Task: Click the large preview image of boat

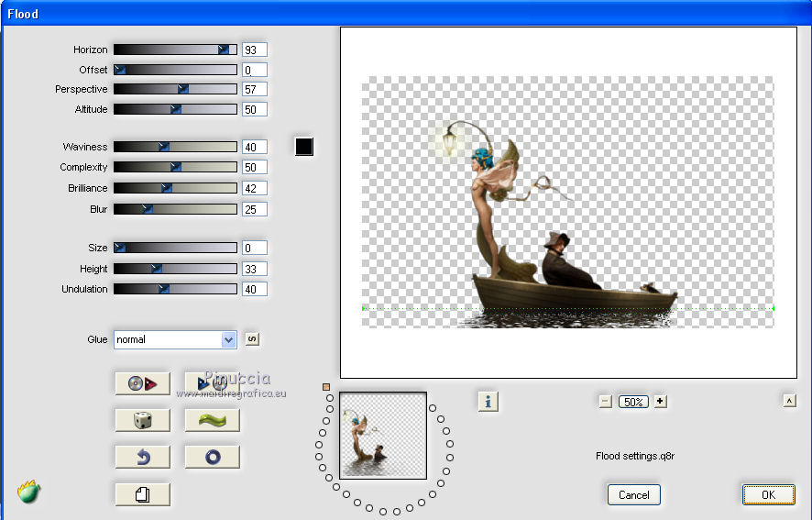Action: tap(568, 202)
